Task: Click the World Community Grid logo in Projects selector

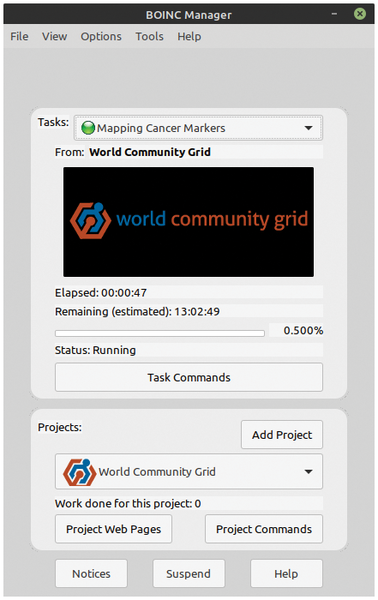Action: 80,472
